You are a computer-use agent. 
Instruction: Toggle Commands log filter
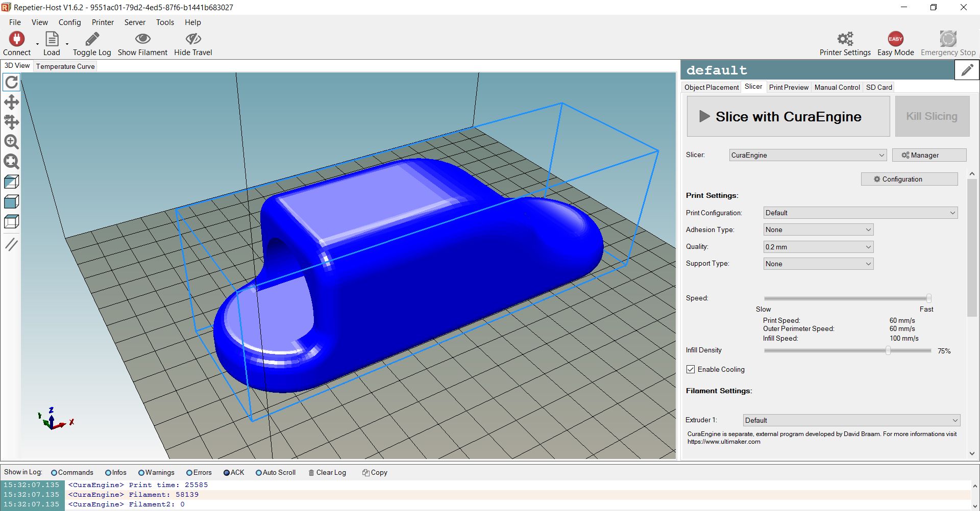tap(72, 472)
